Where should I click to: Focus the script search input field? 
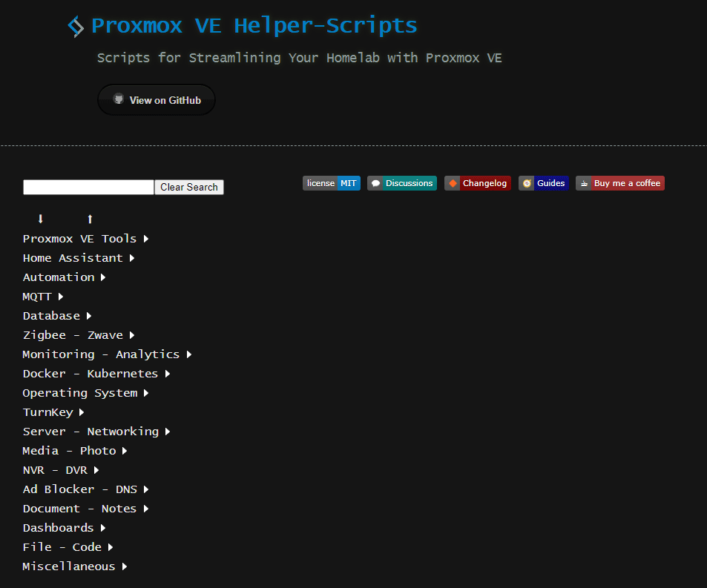pos(88,187)
